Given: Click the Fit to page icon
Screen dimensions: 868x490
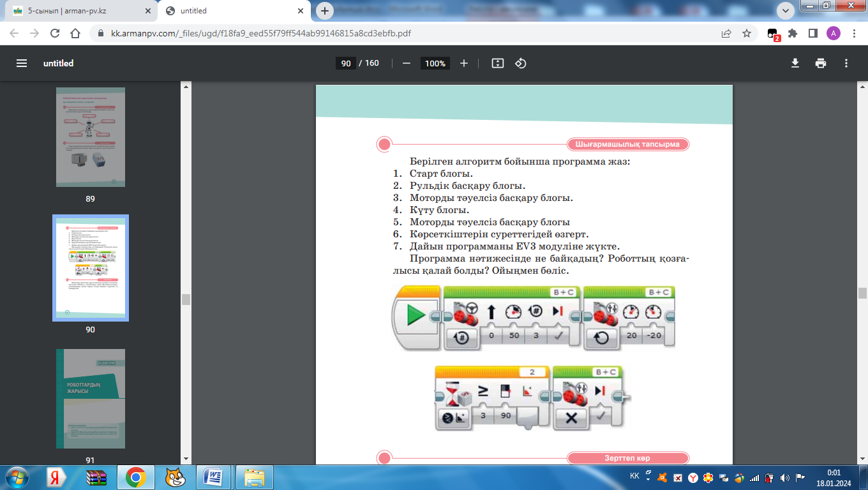Looking at the screenshot, I should click(498, 63).
